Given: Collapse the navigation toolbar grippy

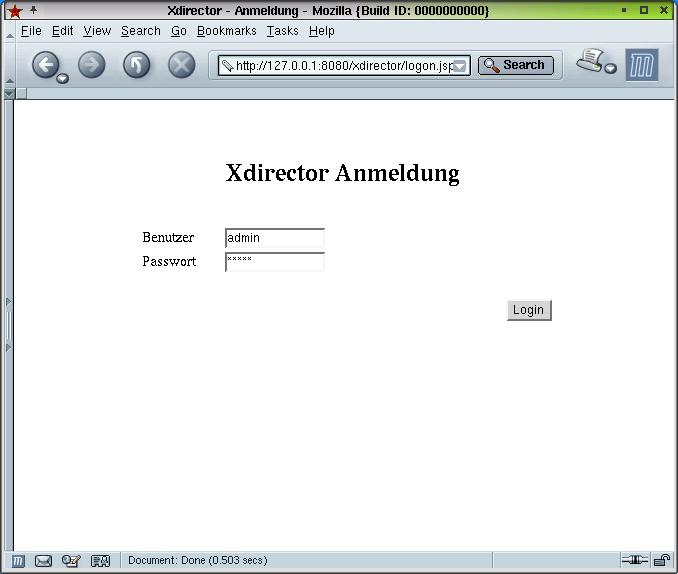Looking at the screenshot, I should pos(10,65).
